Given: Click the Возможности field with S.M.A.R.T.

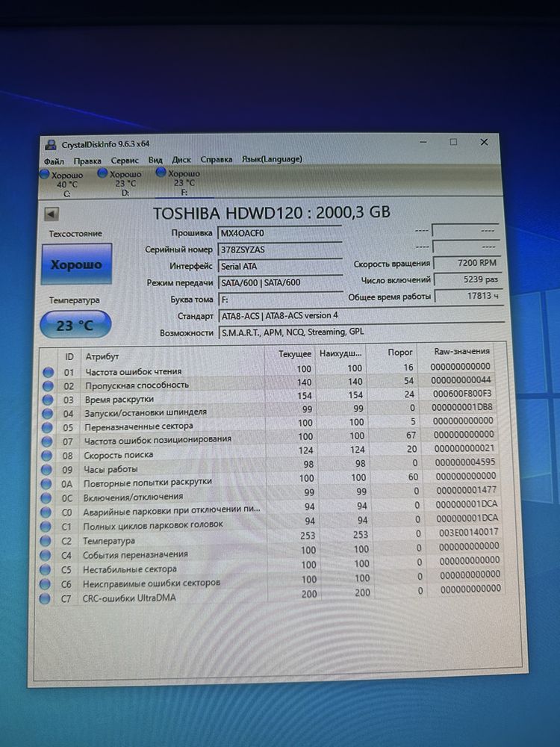Looking at the screenshot, I should (361, 332).
